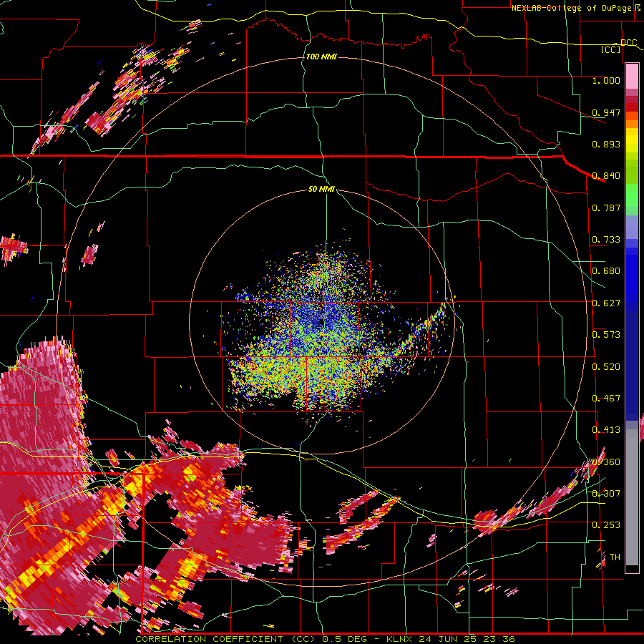The height and width of the screenshot is (644, 644).
Task: Click the 0.627 scale value
Action: point(606,303)
